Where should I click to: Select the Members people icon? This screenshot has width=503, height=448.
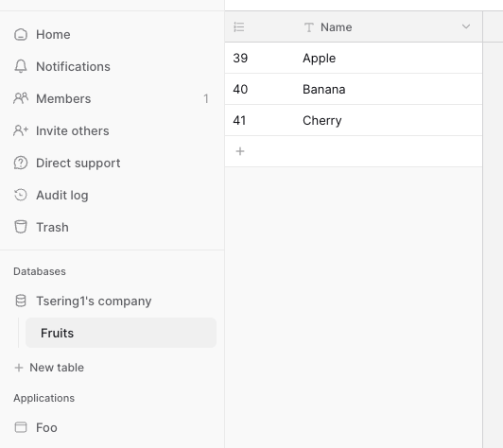point(21,98)
